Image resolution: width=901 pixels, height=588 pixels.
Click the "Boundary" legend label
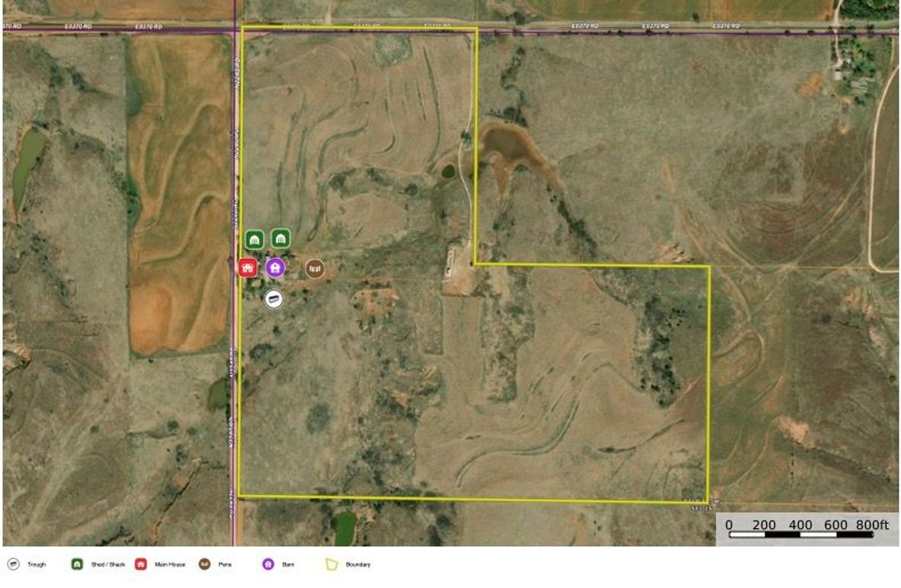[358, 565]
